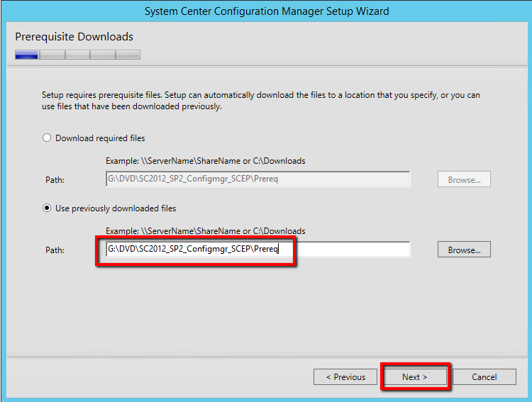The height and width of the screenshot is (402, 532).
Task: Click the greyed-out path field under Download required files
Action: pos(257,179)
